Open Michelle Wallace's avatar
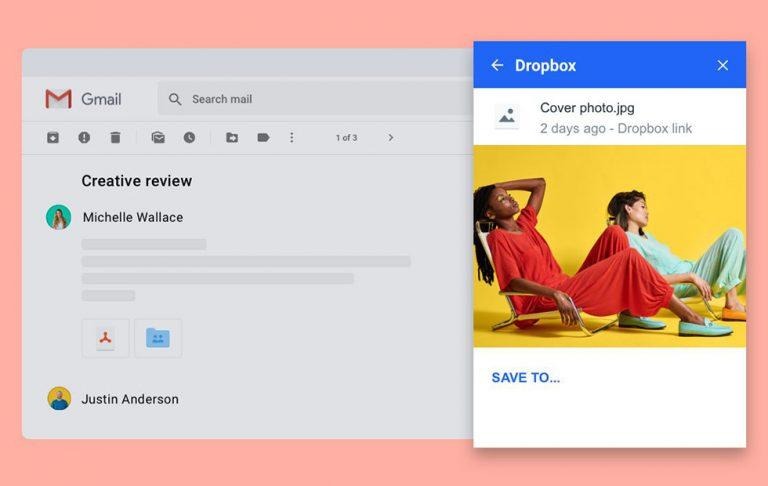This screenshot has width=768, height=486. tap(59, 217)
